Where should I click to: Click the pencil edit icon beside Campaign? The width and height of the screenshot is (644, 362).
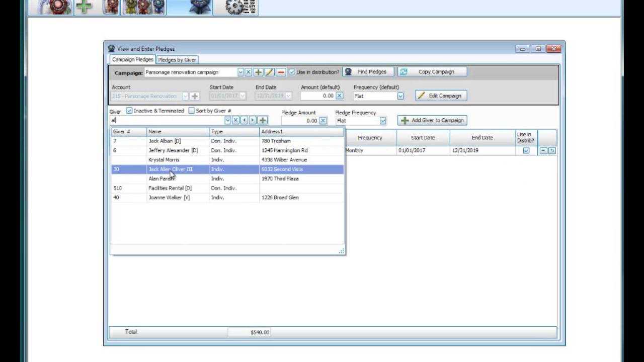tap(270, 72)
